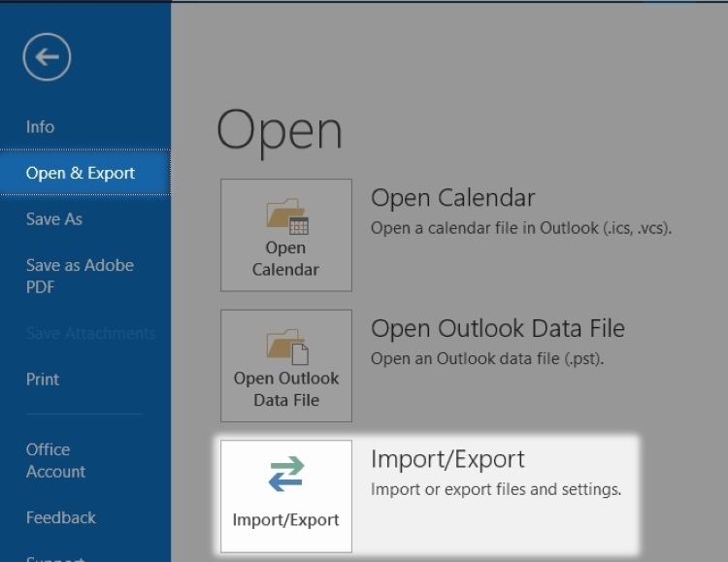Click the Open Calendar button label
728x562 pixels.
point(285,259)
